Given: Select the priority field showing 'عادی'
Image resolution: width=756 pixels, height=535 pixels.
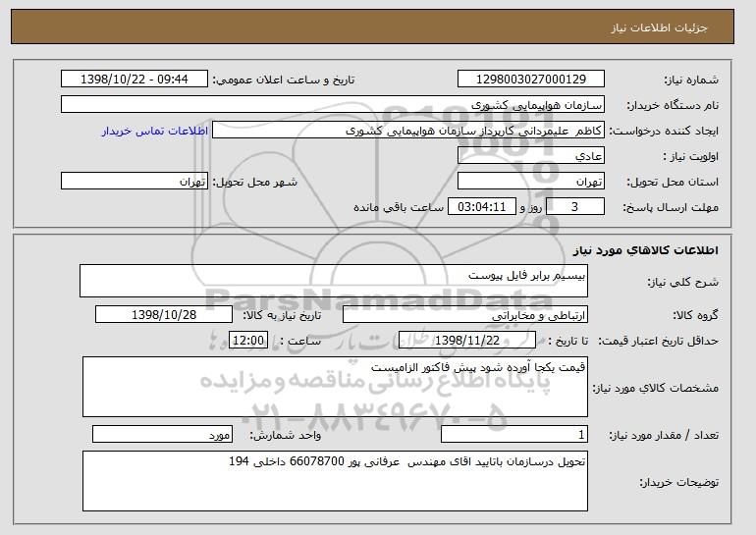Looking at the screenshot, I should tap(531, 156).
